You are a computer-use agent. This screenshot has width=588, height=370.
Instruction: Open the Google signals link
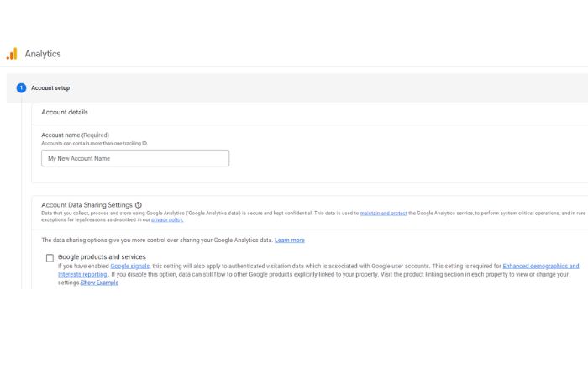point(130,266)
